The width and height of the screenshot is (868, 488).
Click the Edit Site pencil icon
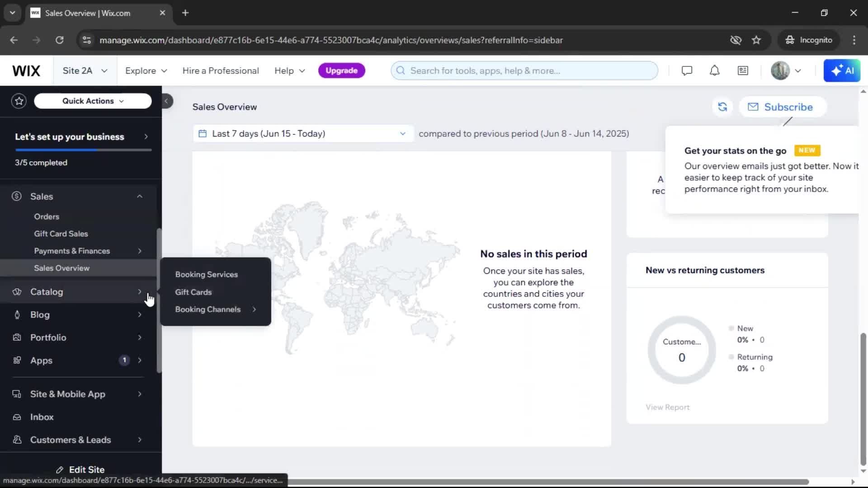click(x=60, y=470)
